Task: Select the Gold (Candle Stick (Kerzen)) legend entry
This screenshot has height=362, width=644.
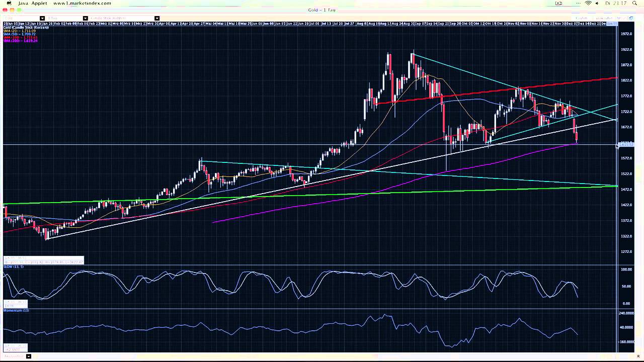Action: point(26,27)
